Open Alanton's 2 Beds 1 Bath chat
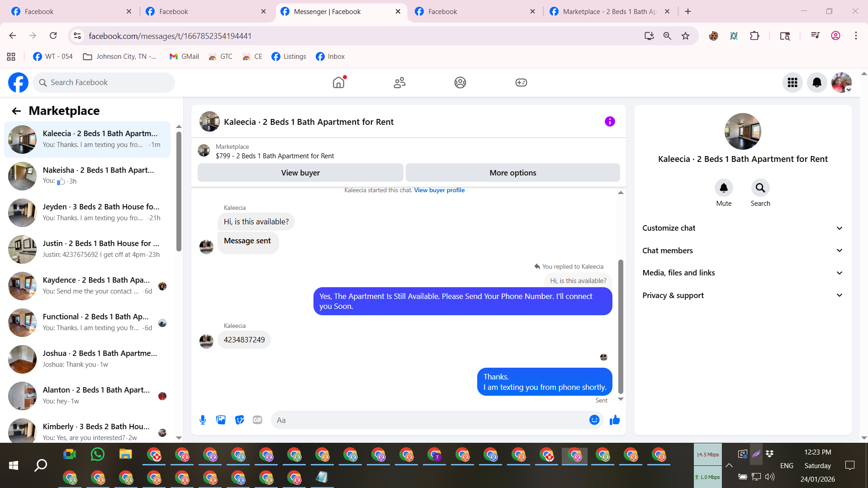The image size is (868, 488). click(x=87, y=396)
